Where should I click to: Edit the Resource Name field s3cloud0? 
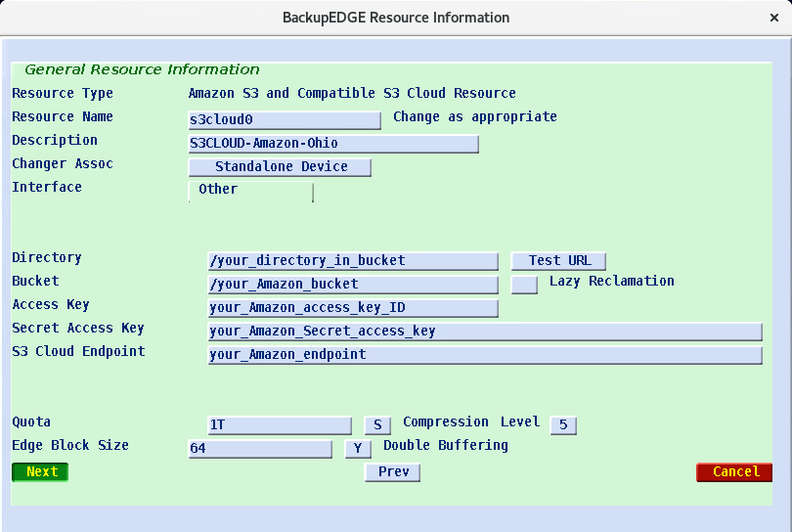click(285, 120)
